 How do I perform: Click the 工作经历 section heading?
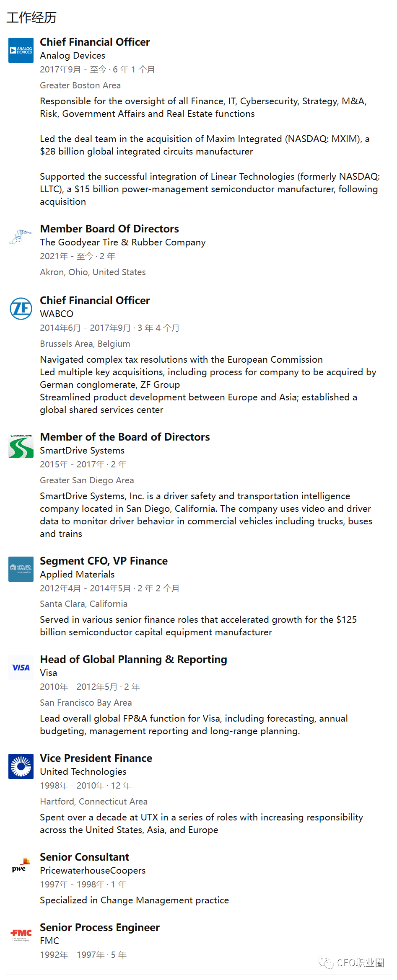tap(31, 18)
